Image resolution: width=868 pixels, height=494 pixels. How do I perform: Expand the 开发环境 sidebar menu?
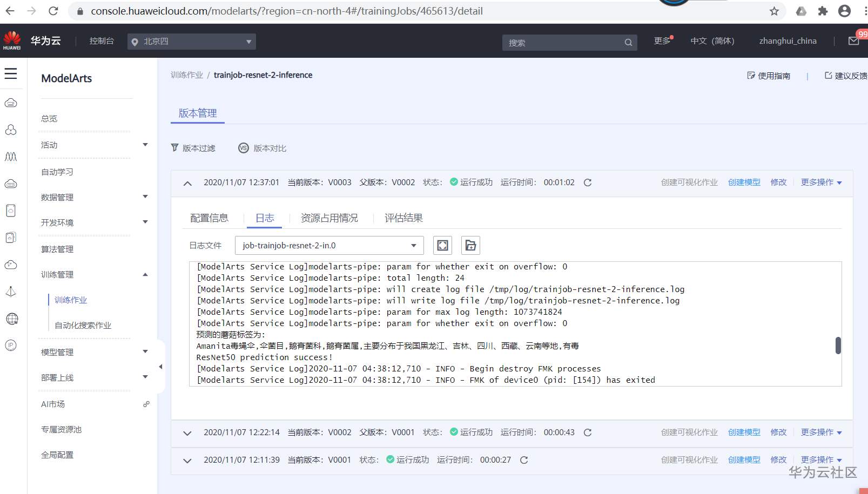(x=145, y=222)
